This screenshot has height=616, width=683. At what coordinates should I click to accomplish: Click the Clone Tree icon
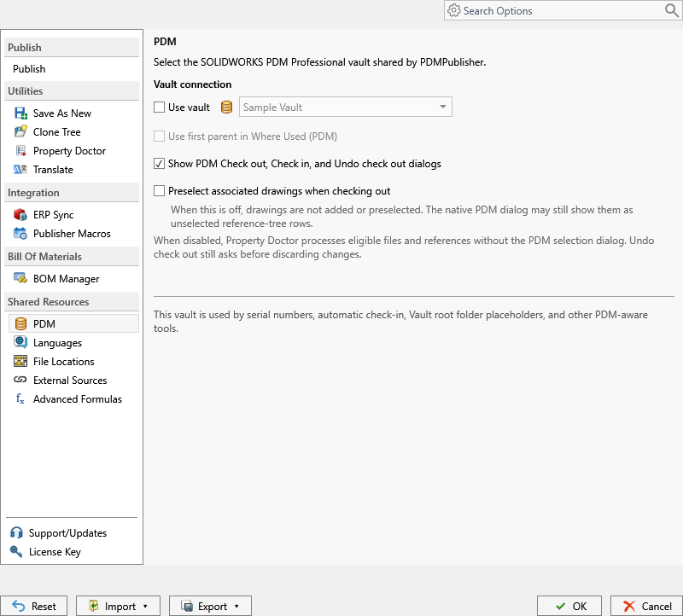[20, 131]
